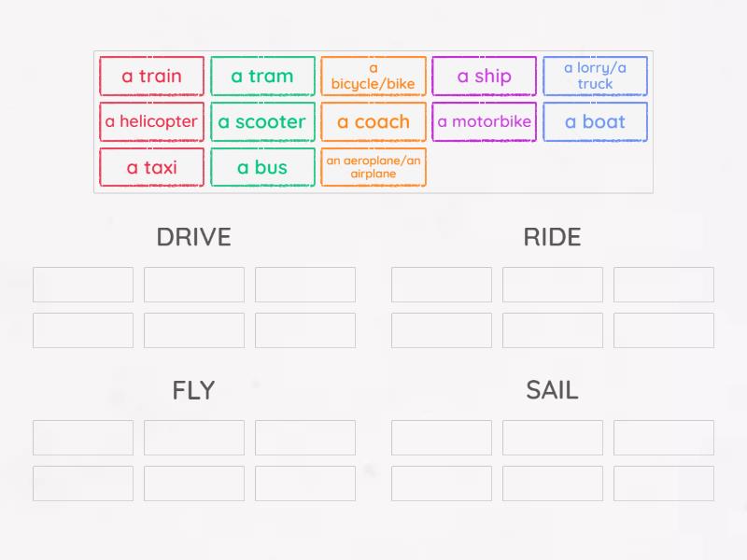
Task: Select the 'a ship' tile
Action: coord(484,77)
